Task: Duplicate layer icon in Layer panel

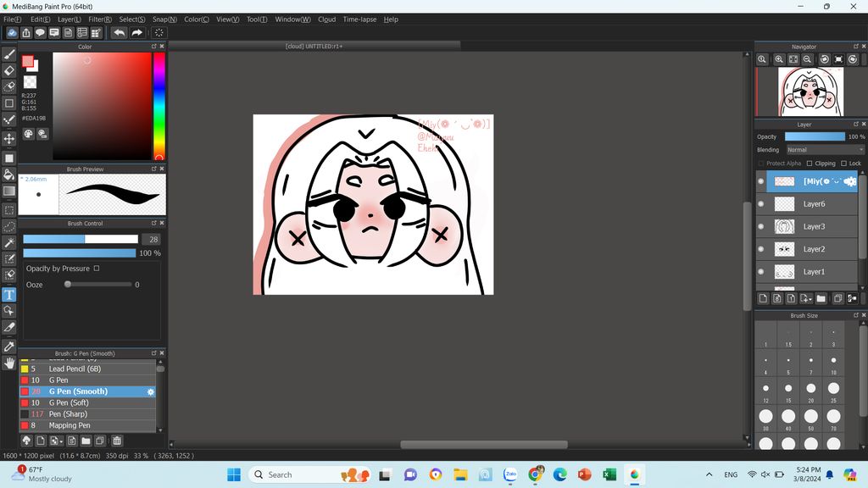Action: (x=837, y=298)
